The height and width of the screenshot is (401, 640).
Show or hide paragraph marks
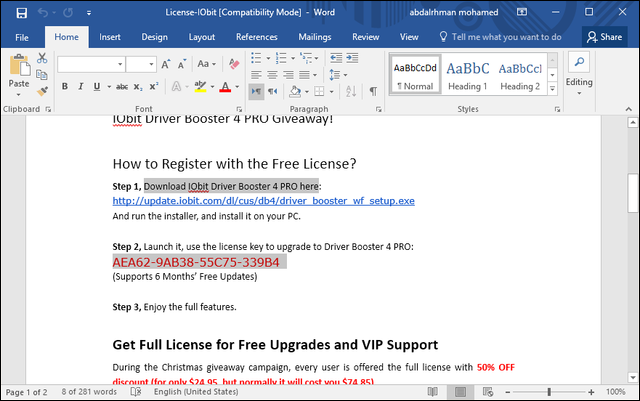(373, 91)
